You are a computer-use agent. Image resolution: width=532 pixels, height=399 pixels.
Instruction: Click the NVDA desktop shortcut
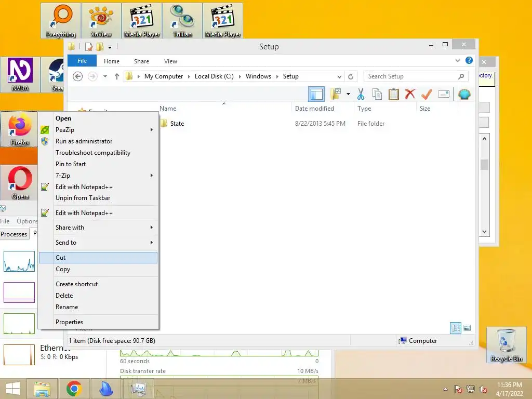(20, 75)
